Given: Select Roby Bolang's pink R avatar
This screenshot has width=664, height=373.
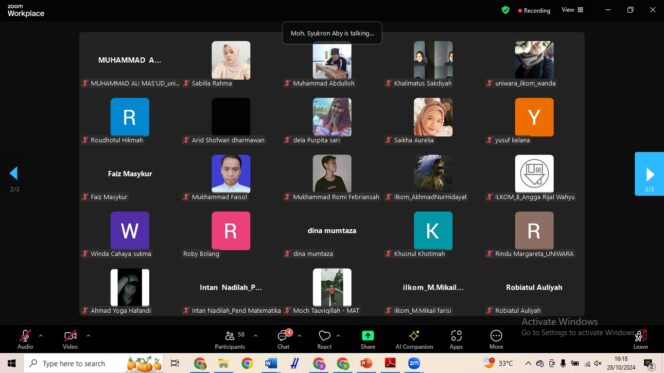Looking at the screenshot, I should [231, 231].
